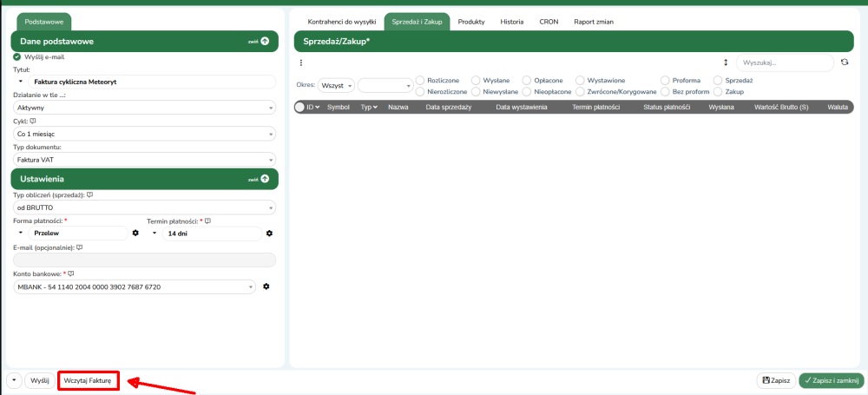Open gear settings for Konto bankowe
The height and width of the screenshot is (395, 868).
[266, 286]
